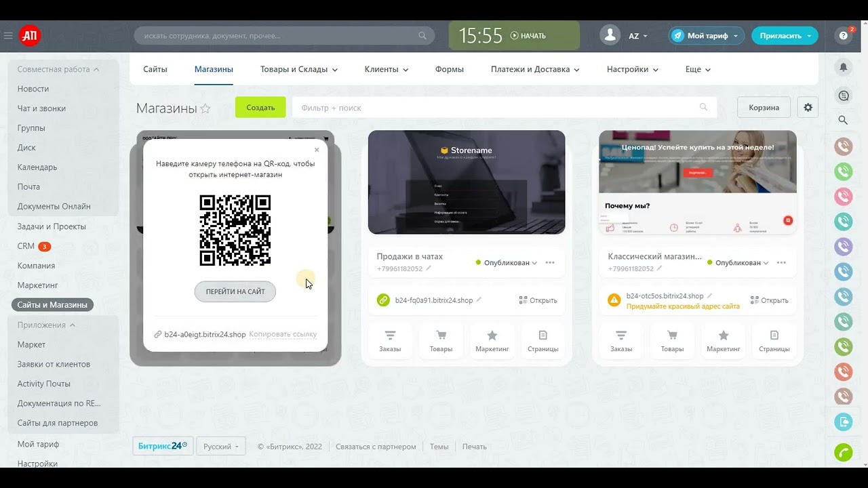868x488 pixels.
Task: Switch to the Сайты tab
Action: [155, 69]
